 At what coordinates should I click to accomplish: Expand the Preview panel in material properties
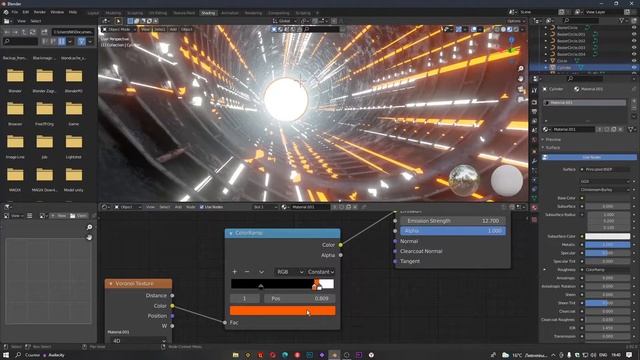(x=553, y=140)
